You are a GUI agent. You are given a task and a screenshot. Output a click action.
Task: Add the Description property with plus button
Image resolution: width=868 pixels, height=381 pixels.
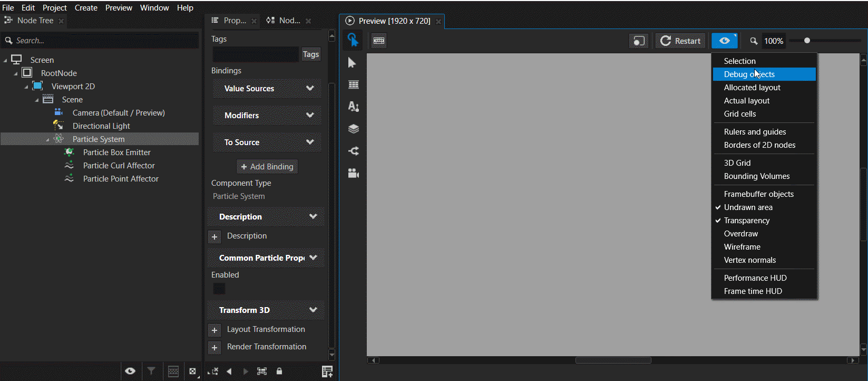[x=214, y=237]
